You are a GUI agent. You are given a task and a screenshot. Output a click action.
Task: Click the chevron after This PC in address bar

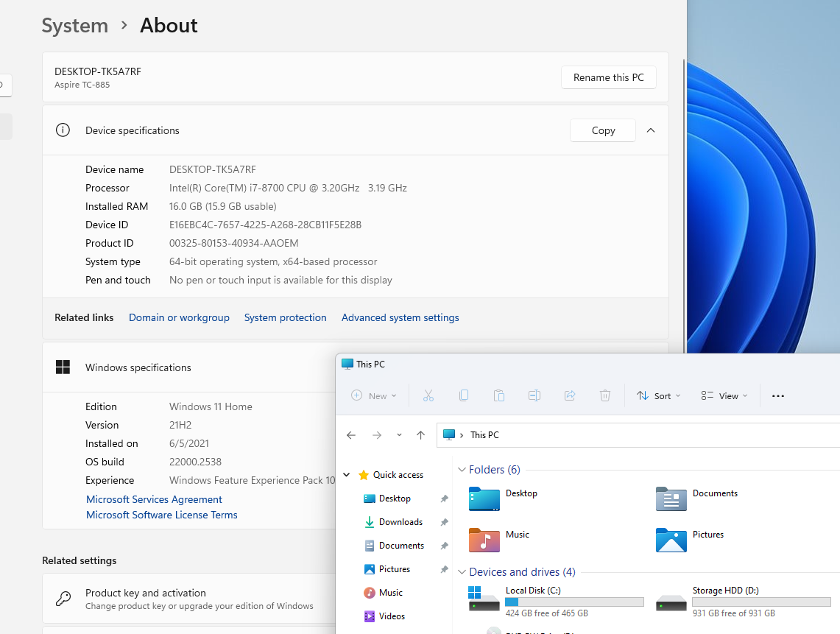462,435
